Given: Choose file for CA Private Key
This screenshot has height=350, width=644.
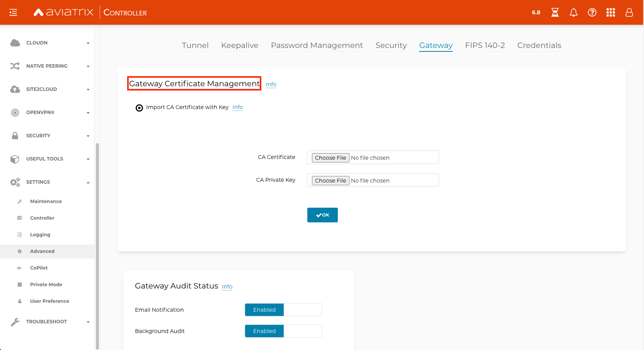Looking at the screenshot, I should 331,181.
